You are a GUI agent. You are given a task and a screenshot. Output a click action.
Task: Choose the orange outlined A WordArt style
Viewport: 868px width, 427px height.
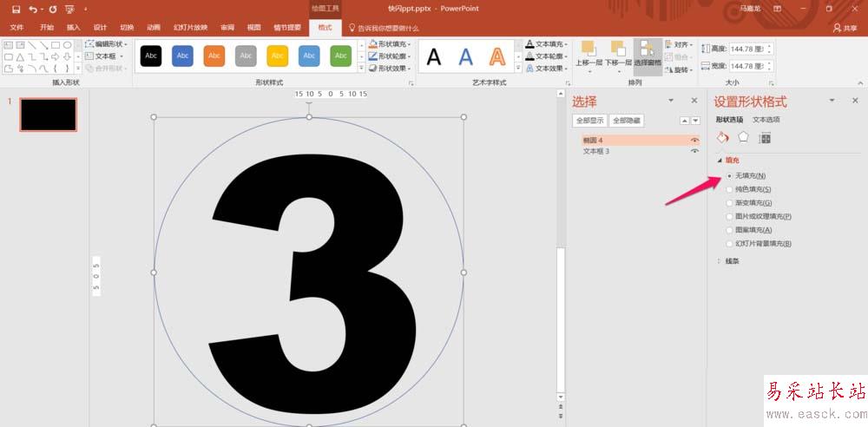[497, 56]
